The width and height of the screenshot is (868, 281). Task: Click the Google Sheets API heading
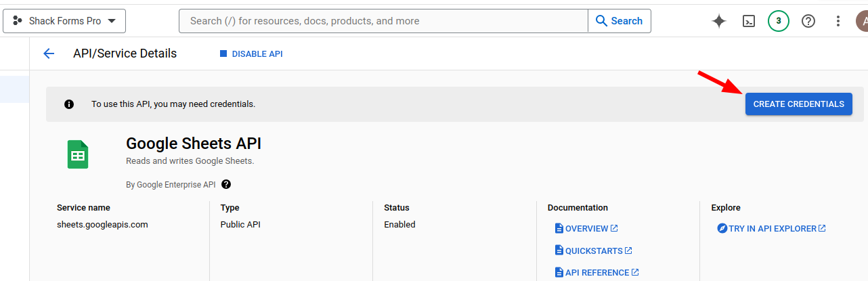click(x=194, y=144)
